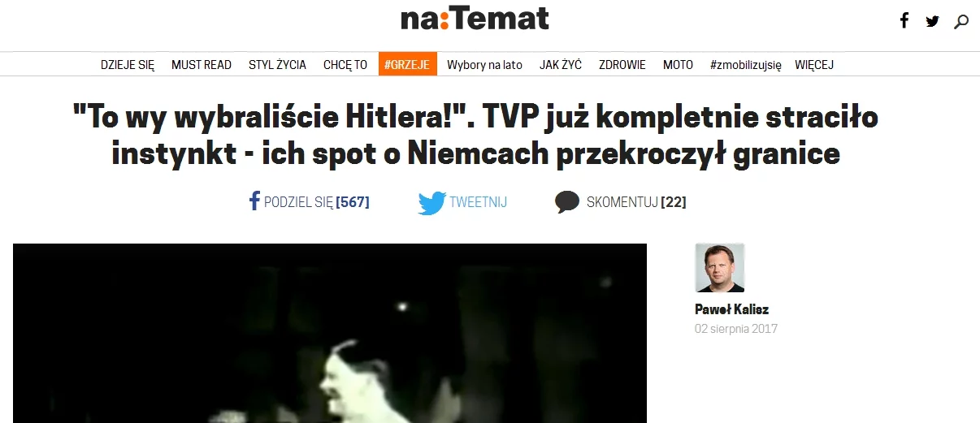The width and height of the screenshot is (980, 423).
Task: Open the Twitter icon in the header
Action: click(932, 21)
